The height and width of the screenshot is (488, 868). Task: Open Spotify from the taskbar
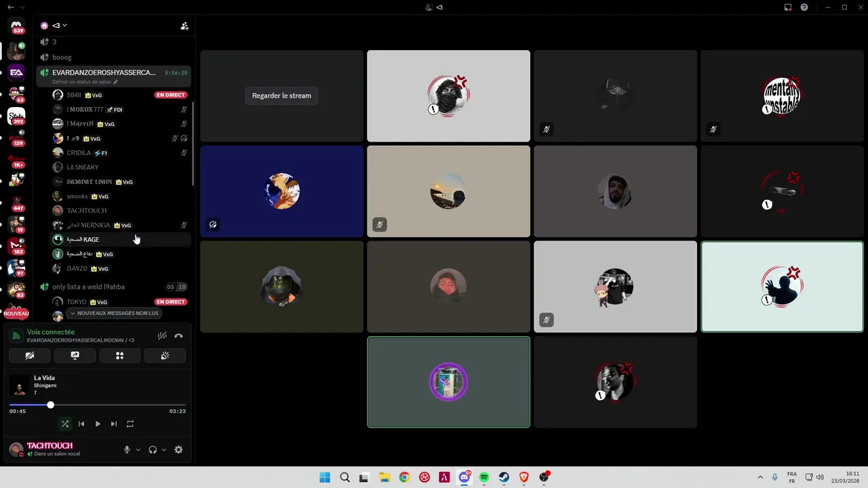pyautogui.click(x=484, y=477)
